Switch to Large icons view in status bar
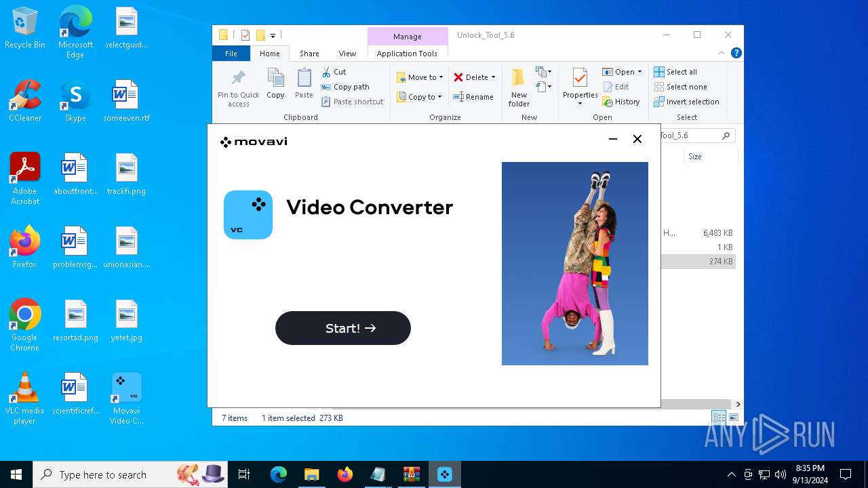This screenshot has height=488, width=868. (x=733, y=418)
